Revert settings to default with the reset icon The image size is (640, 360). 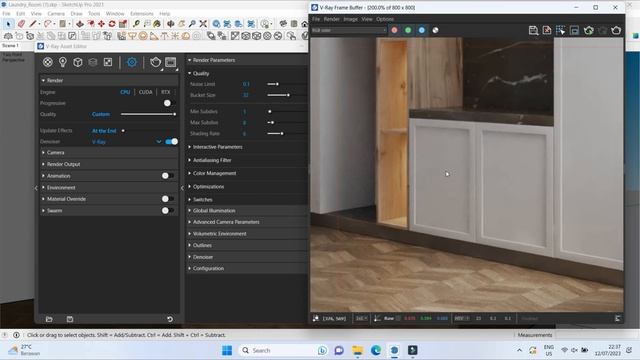tap(170, 319)
